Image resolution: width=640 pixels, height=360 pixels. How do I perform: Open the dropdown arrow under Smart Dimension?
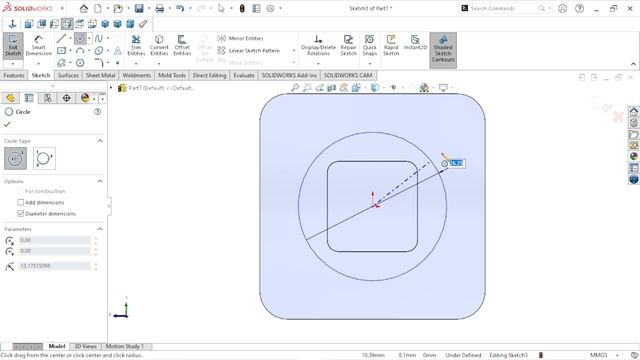[x=38, y=64]
